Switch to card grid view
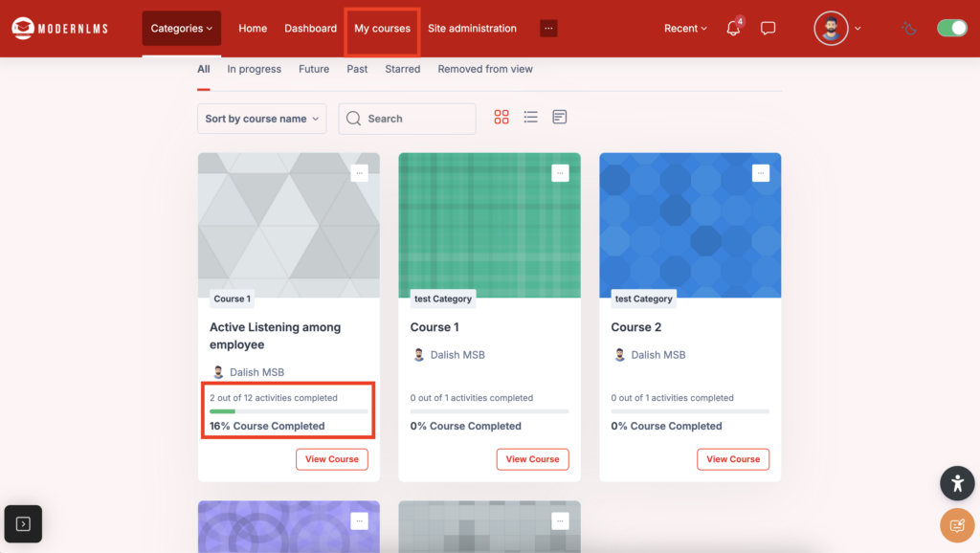The height and width of the screenshot is (553, 980). [x=501, y=118]
